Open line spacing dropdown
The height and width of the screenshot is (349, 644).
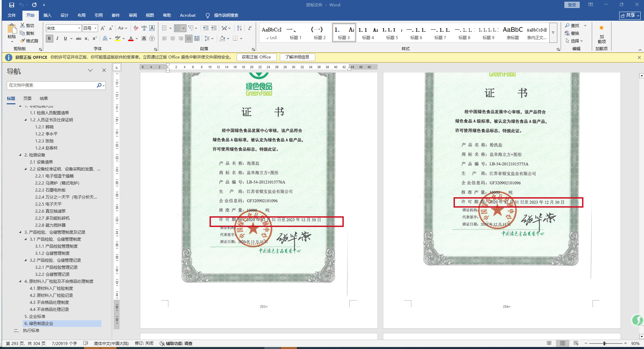click(209, 39)
